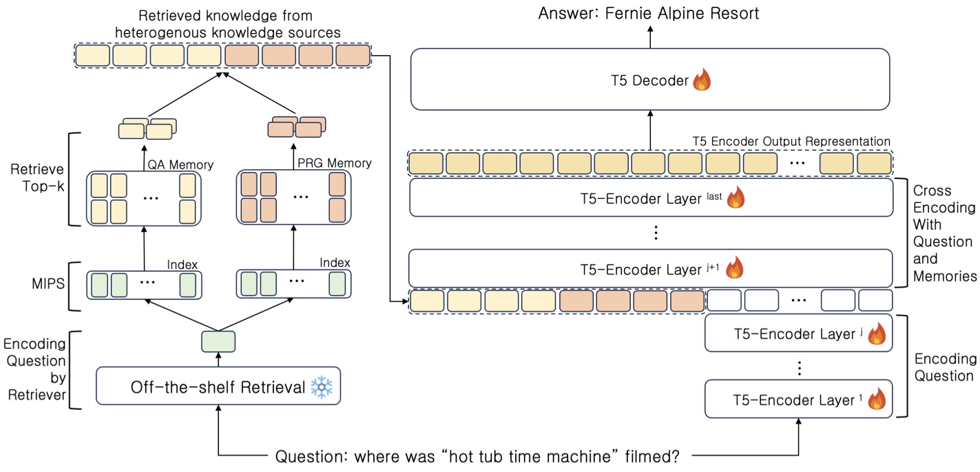Click the Answer: Fernie Alpine Resort text
The width and height of the screenshot is (980, 472).
(x=648, y=14)
